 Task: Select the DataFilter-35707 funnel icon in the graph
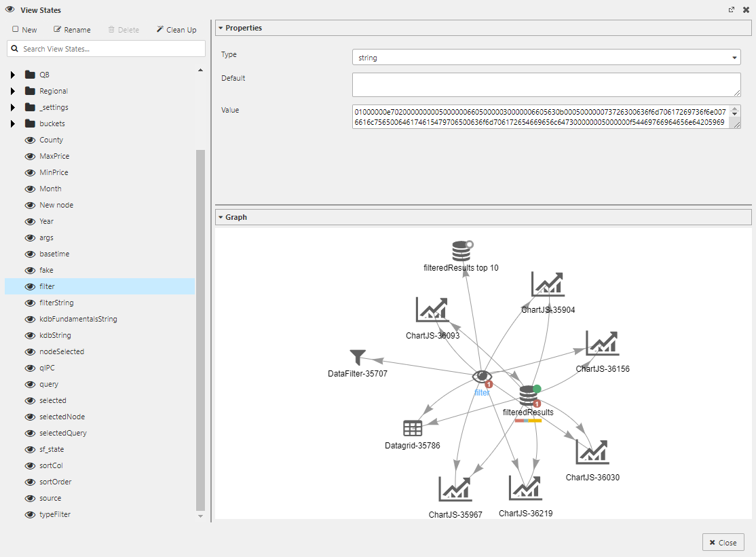(x=357, y=355)
